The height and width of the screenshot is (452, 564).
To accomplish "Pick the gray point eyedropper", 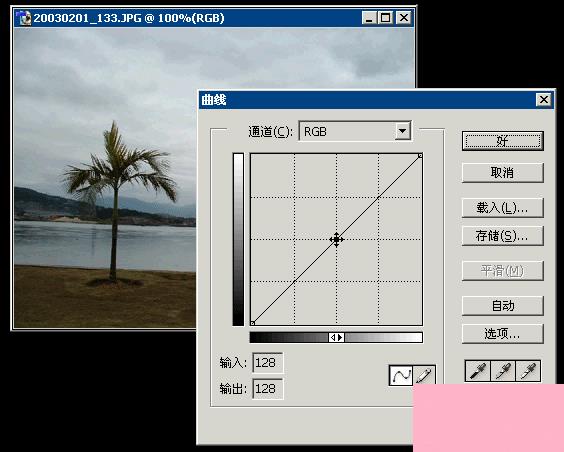I will [502, 370].
